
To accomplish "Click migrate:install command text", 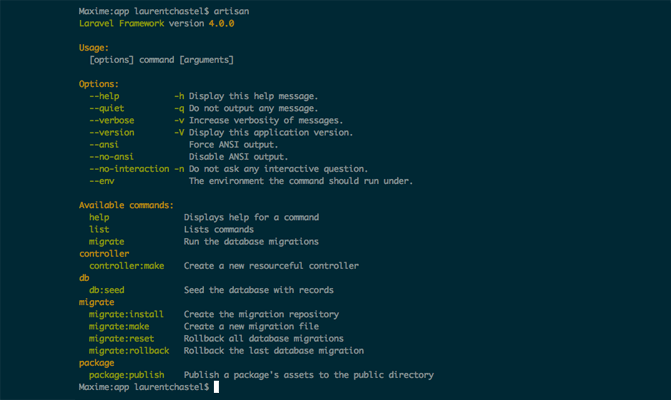I will pos(126,314).
